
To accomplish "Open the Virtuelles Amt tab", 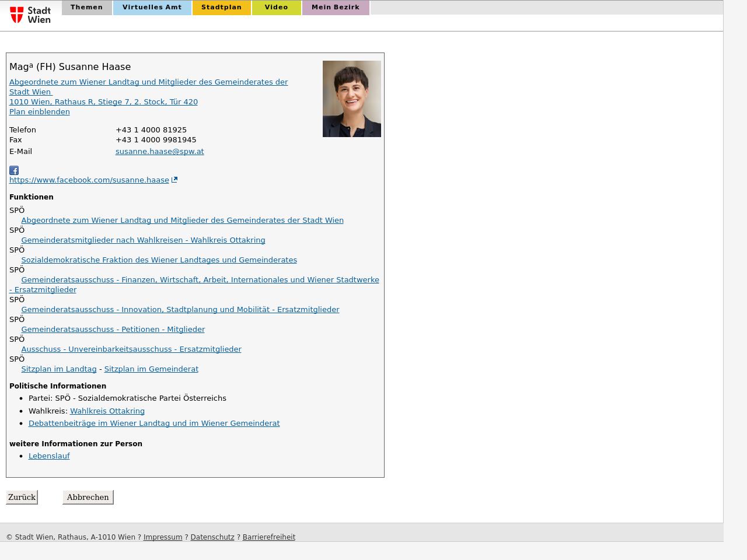I will tap(152, 8).
